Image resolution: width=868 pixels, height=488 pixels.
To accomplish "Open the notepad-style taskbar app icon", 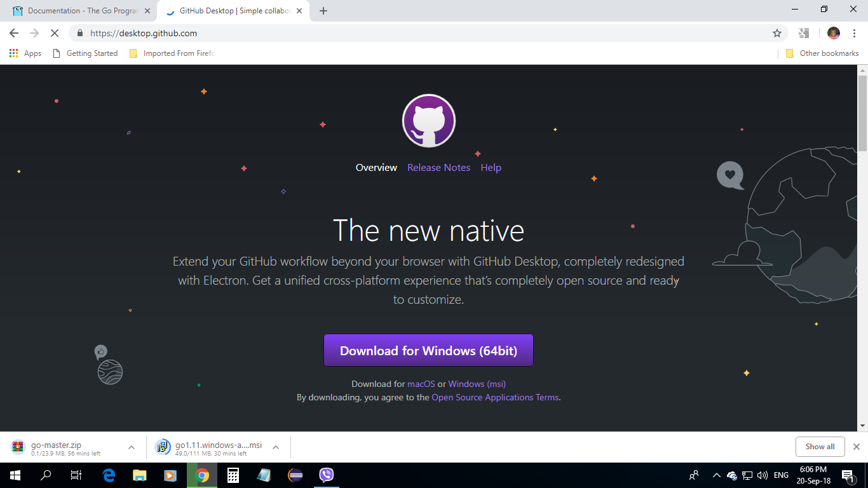I will [264, 475].
